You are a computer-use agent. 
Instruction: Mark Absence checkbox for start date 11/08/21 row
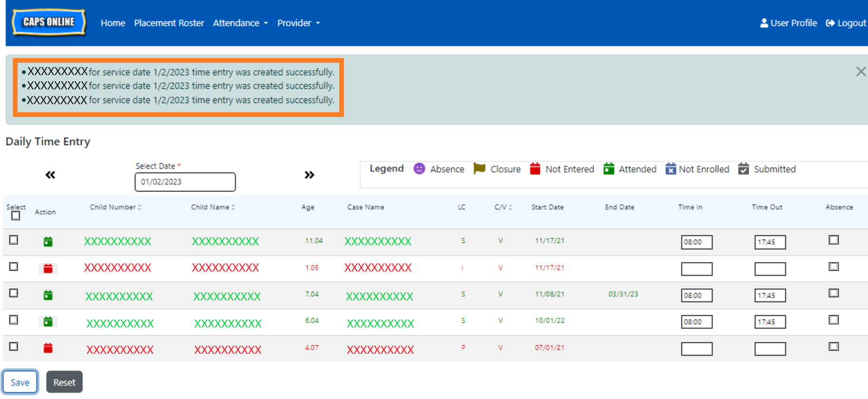(834, 293)
